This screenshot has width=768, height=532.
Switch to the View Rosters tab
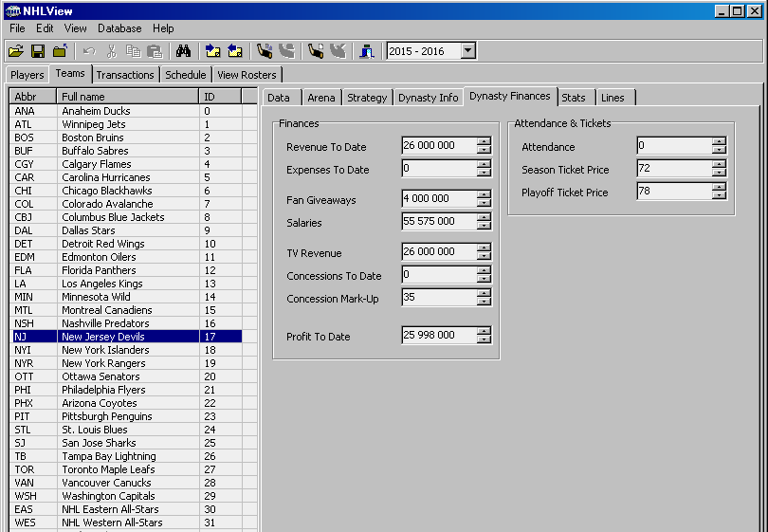pos(247,75)
